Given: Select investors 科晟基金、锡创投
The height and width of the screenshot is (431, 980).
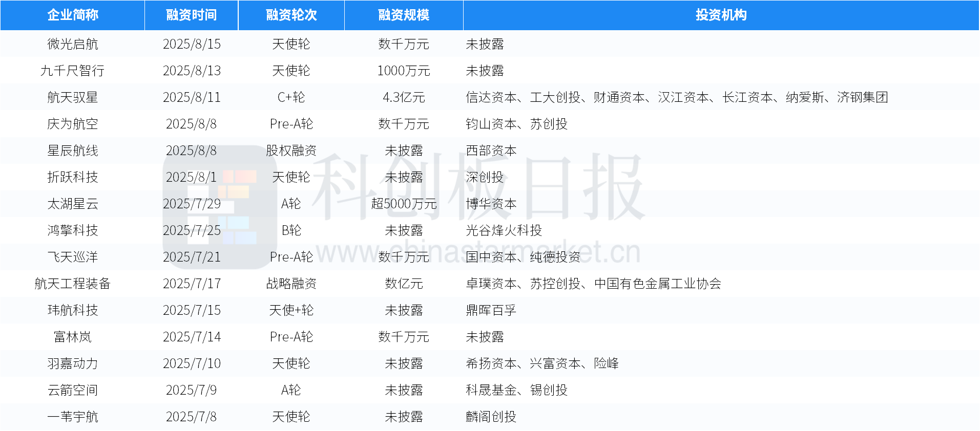Looking at the screenshot, I should click(x=516, y=390).
